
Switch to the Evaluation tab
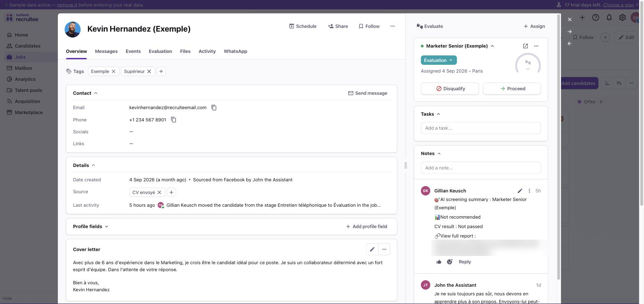click(x=160, y=51)
